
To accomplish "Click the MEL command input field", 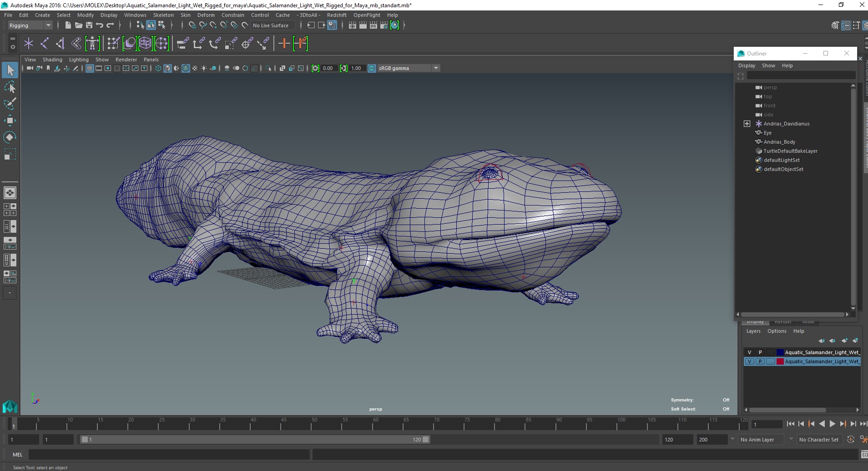I will click(168, 454).
